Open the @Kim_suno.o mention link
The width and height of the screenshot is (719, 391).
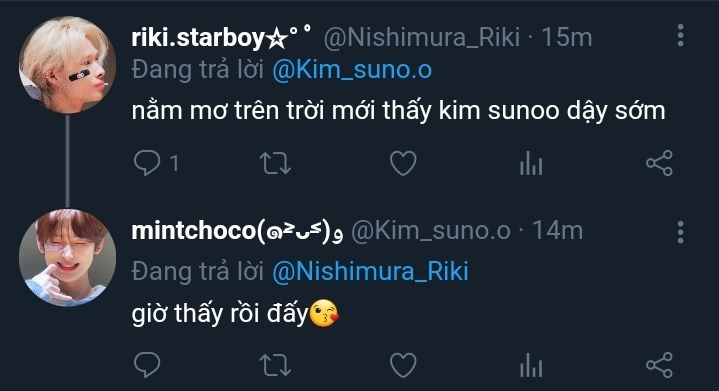[x=352, y=71]
